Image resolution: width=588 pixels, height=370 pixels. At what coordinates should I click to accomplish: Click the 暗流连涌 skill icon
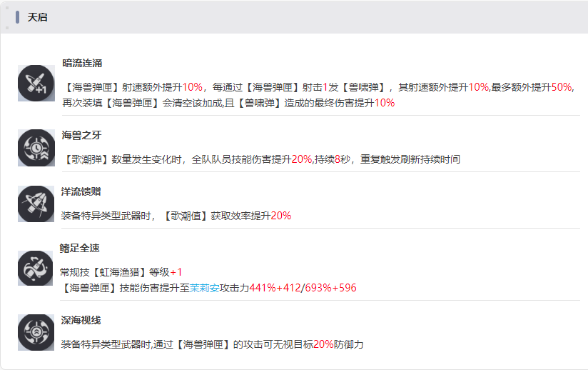36,83
